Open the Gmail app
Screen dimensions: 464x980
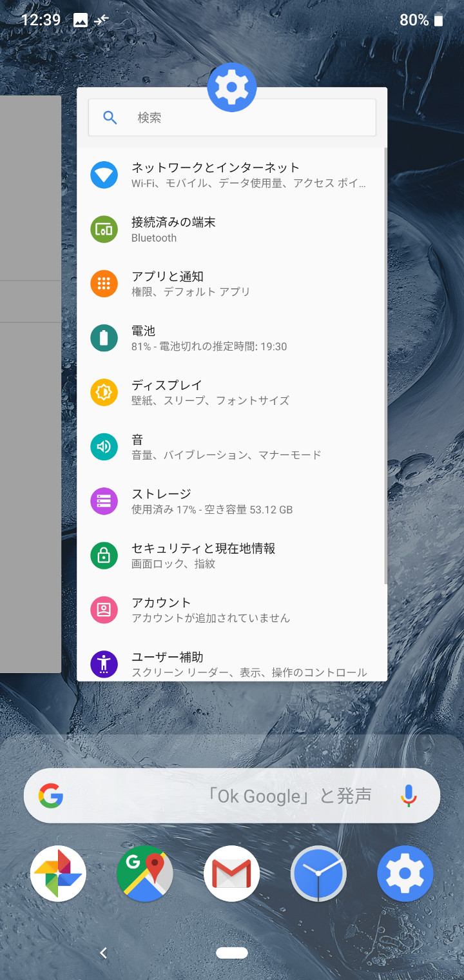[232, 874]
